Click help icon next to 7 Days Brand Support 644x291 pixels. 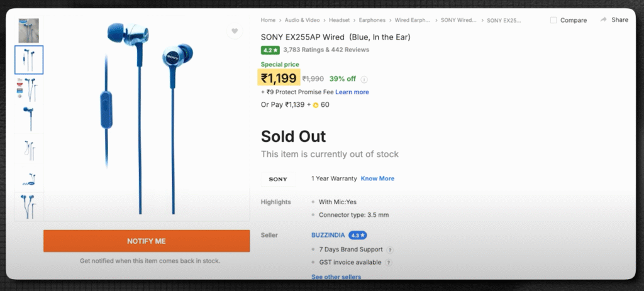389,250
